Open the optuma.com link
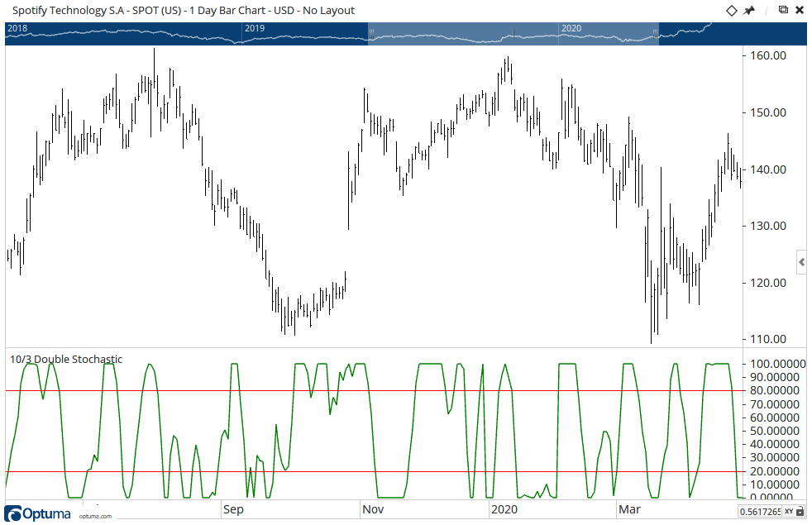The height and width of the screenshot is (525, 812). (x=95, y=516)
